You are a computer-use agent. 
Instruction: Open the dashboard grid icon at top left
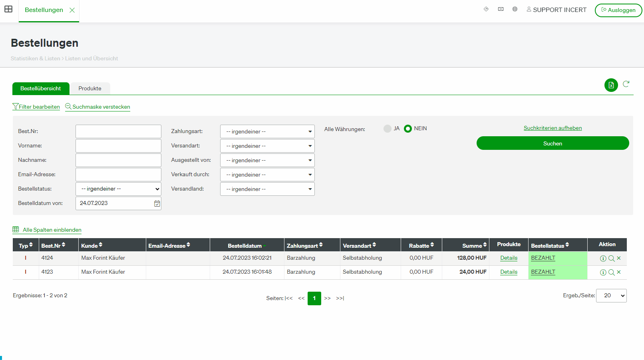[8, 9]
